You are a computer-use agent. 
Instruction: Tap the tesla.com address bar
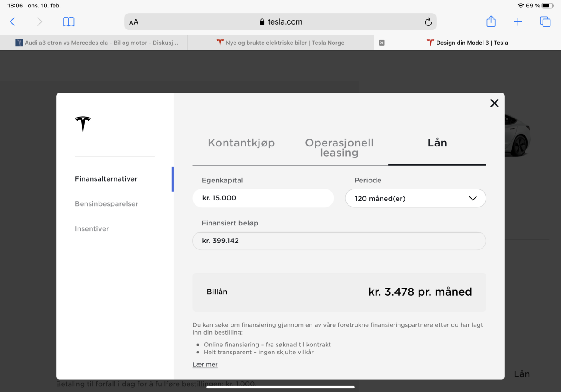click(x=280, y=22)
